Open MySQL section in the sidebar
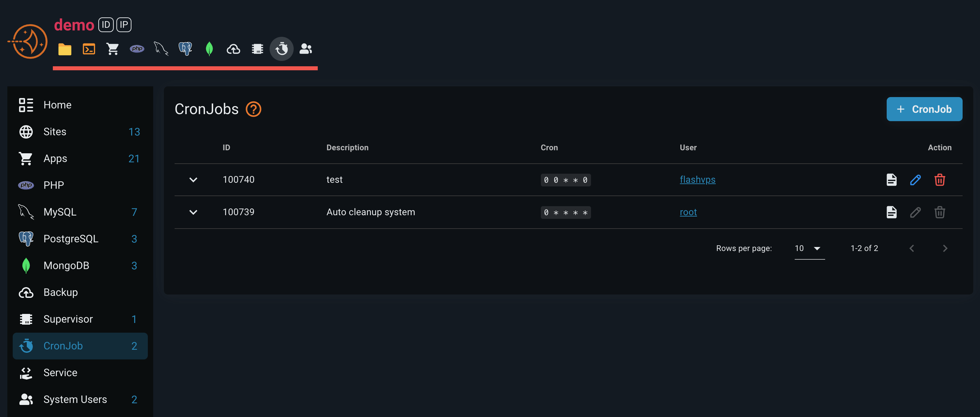Screen dimensions: 980x417 60,212
